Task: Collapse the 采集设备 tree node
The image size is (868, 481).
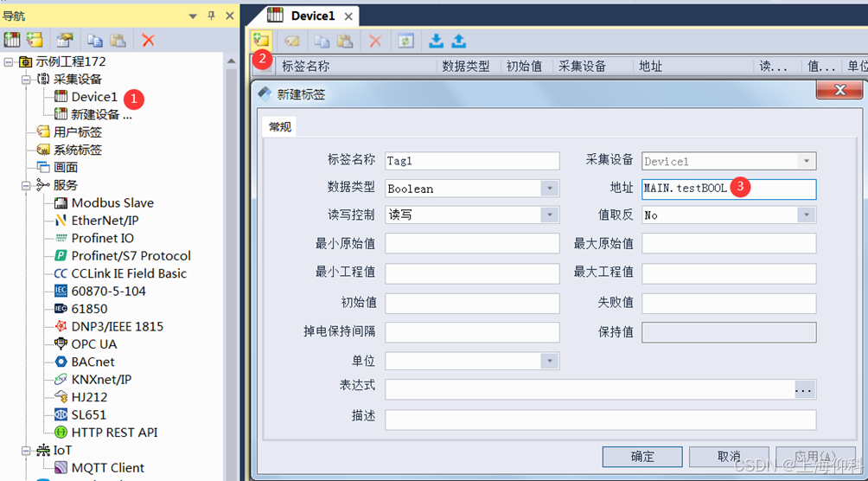Action: (x=26, y=80)
